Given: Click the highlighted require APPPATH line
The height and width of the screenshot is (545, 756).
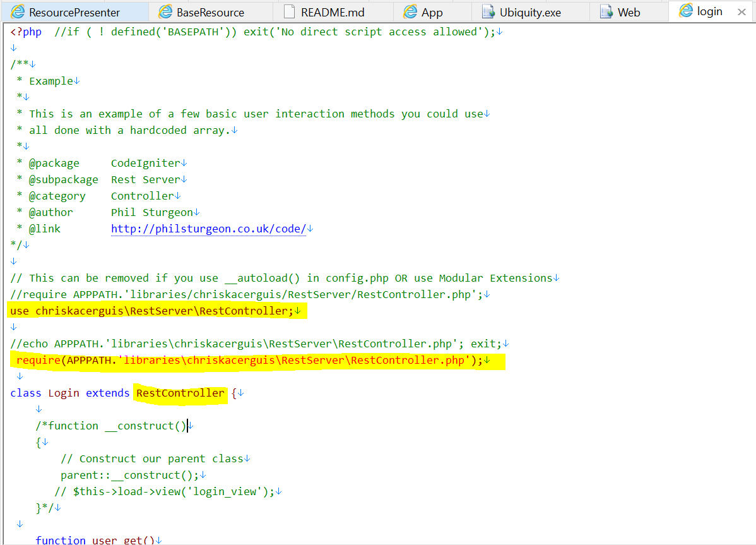Looking at the screenshot, I should [252, 360].
